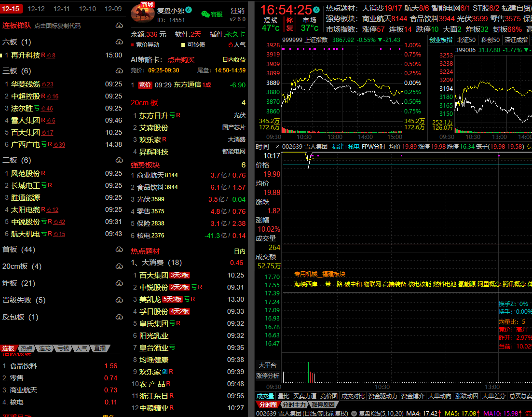The height and width of the screenshot is (417, 532).
Task: Click the cloud icon beside 炸板 (21)
Action: tap(119, 283)
